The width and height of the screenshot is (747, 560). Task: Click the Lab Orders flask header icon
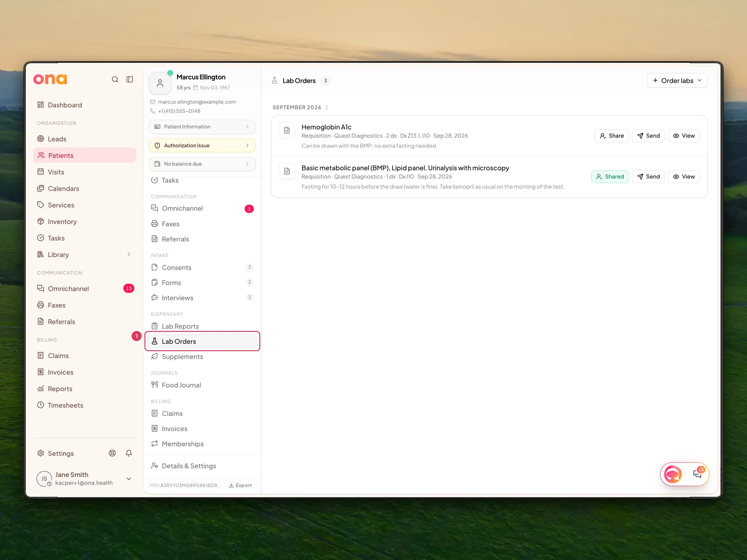[x=274, y=80]
